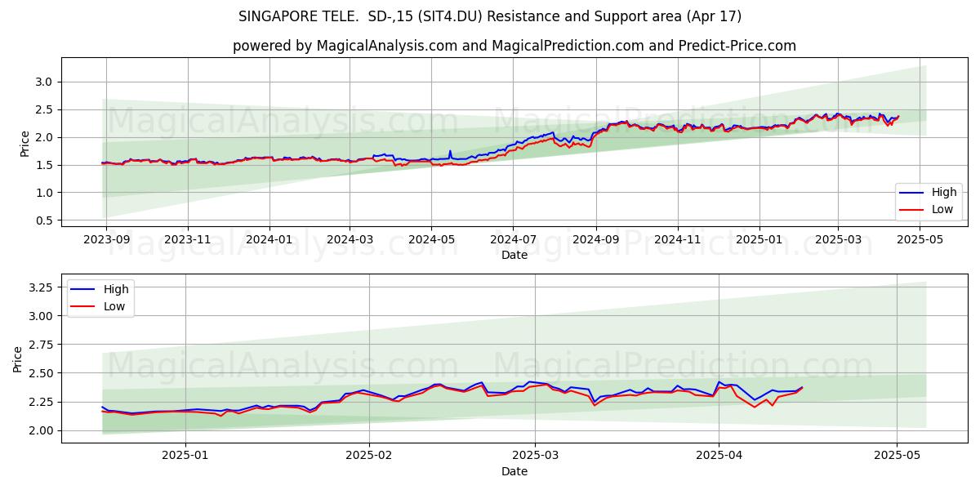Click the 2025-05 tick label in the lower chart
980x490 pixels.
(x=897, y=457)
